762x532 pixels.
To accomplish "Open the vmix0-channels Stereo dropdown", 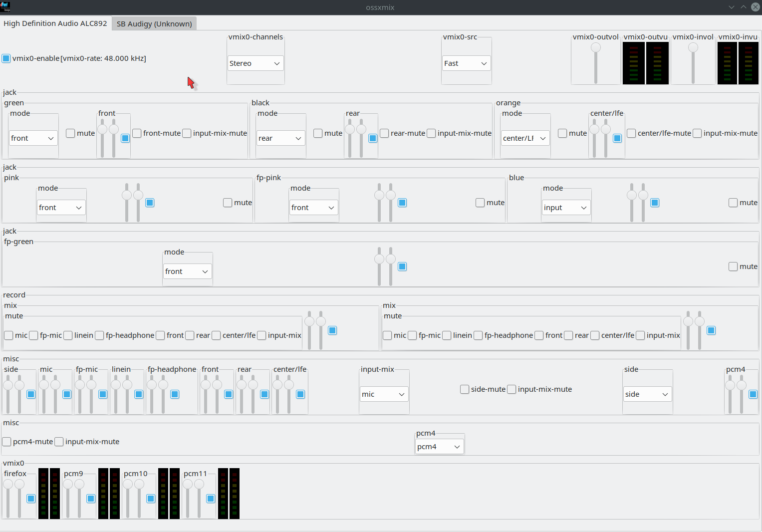I will click(x=255, y=63).
